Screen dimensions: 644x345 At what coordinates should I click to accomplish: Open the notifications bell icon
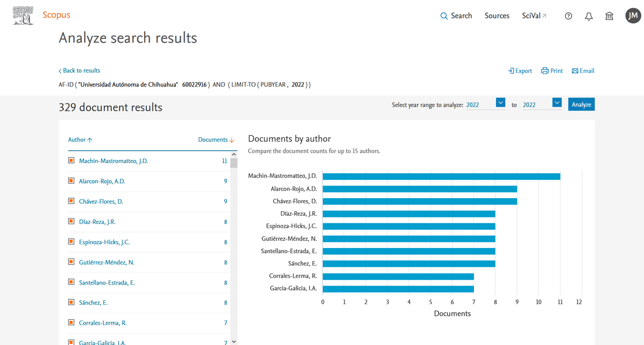589,16
